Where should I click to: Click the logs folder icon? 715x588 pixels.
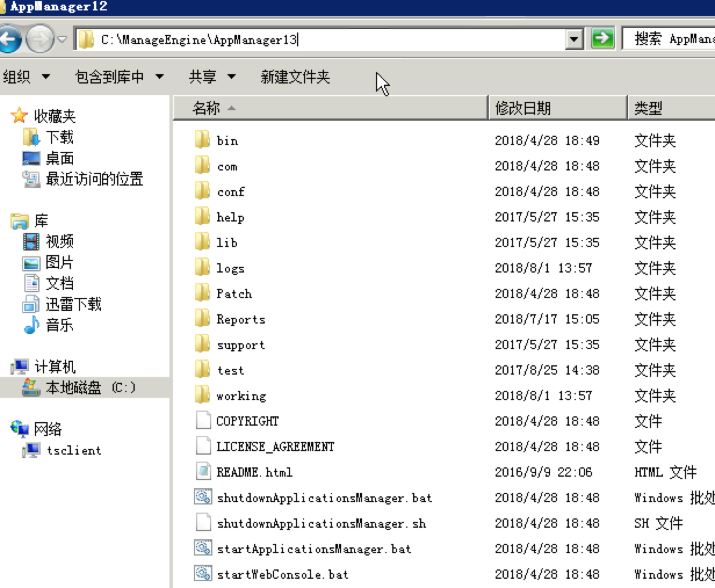pos(203,267)
